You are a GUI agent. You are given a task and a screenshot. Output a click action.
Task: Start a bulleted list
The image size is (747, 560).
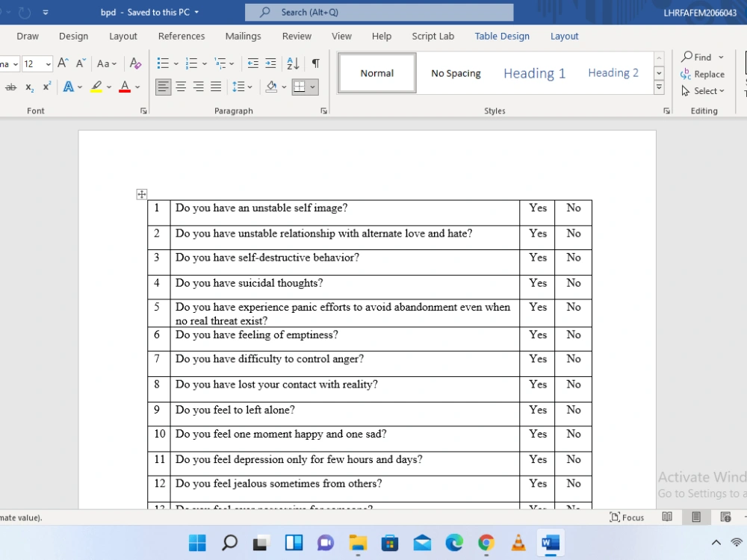(x=163, y=63)
